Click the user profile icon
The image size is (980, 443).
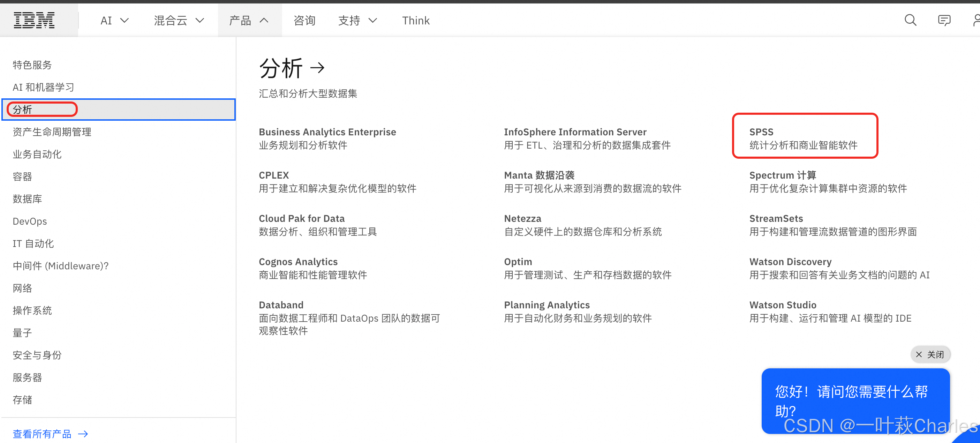tap(976, 20)
